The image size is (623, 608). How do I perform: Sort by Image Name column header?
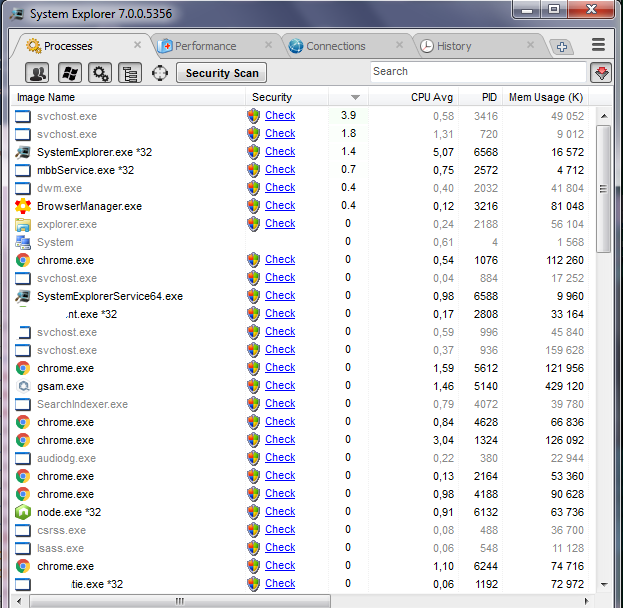(128, 97)
